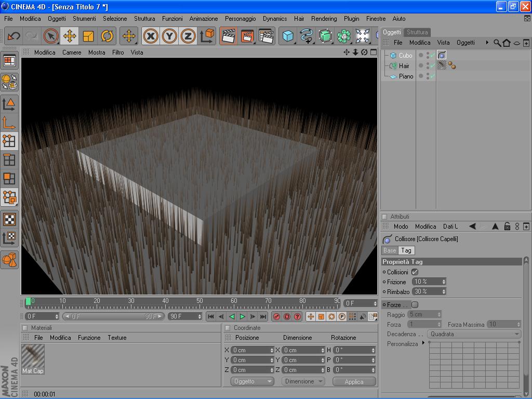This screenshot has width=532, height=399.
Task: Click the Scale tool in top toolbar
Action: (x=88, y=36)
